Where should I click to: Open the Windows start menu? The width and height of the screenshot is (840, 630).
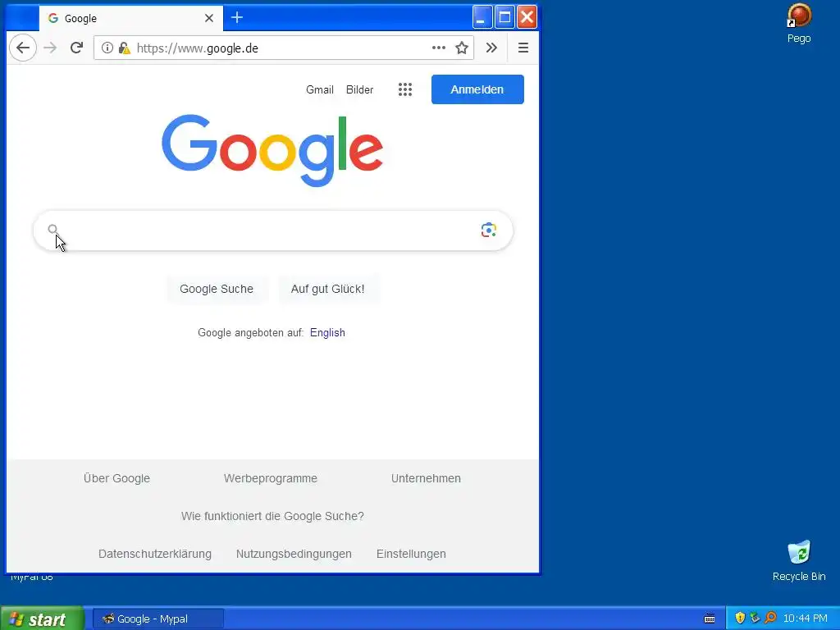[42, 619]
